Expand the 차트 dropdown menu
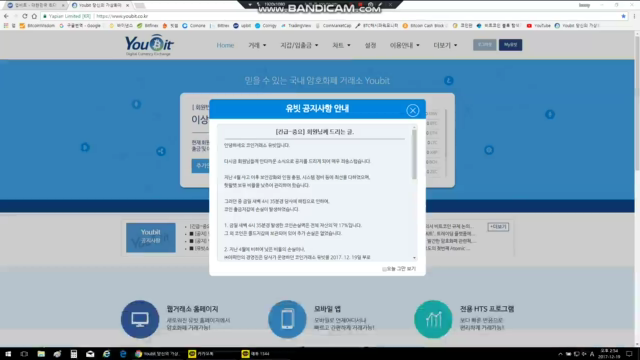 click(x=341, y=45)
